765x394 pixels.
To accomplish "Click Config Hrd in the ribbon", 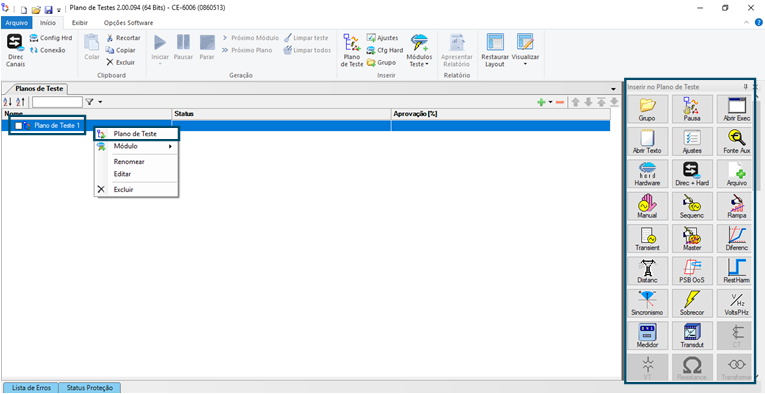I will tap(50, 38).
